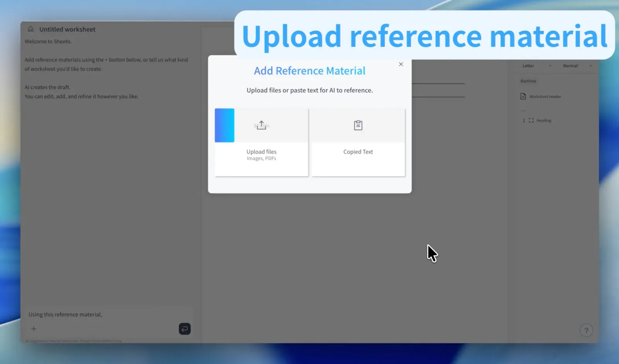This screenshot has height=364, width=619.
Task: Click the 'AI creates the draft.' line
Action: pos(48,87)
